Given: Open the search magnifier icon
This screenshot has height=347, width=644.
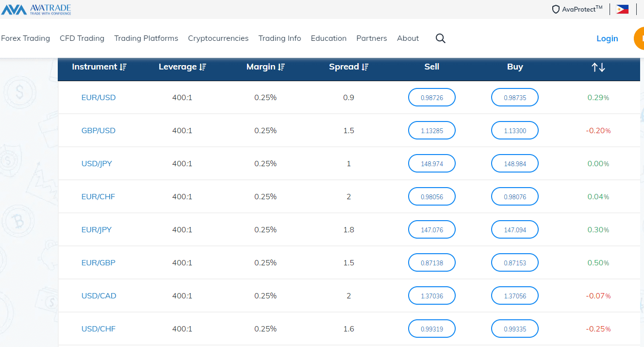Looking at the screenshot, I should [440, 38].
